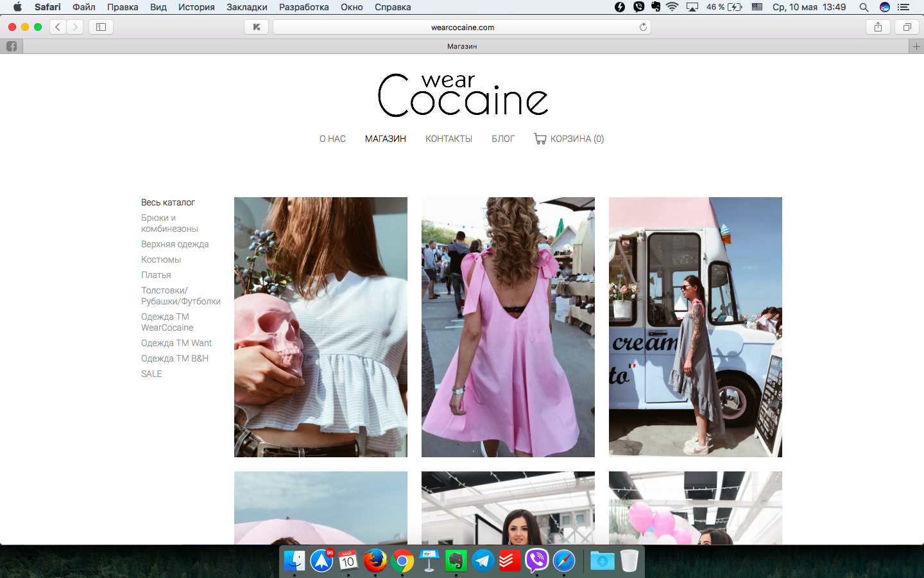Launch Google Chrome from the Dock
Image resolution: width=924 pixels, height=578 pixels.
click(402, 561)
